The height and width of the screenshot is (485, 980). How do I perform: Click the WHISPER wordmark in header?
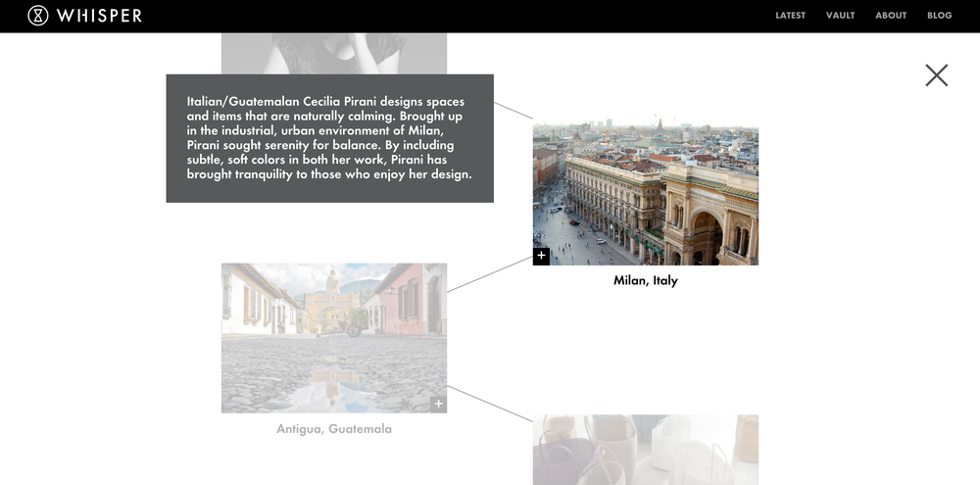click(99, 16)
